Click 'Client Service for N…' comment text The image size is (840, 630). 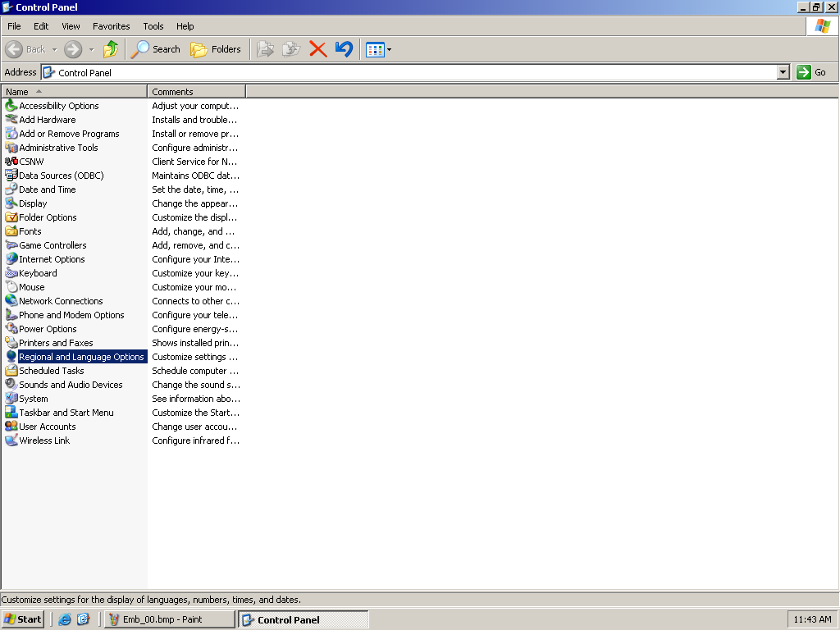194,162
